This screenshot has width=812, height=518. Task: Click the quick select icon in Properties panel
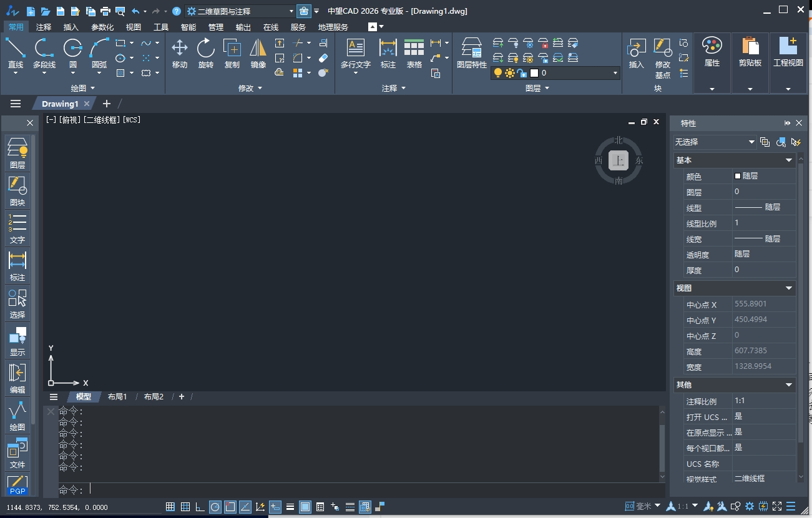coord(796,142)
